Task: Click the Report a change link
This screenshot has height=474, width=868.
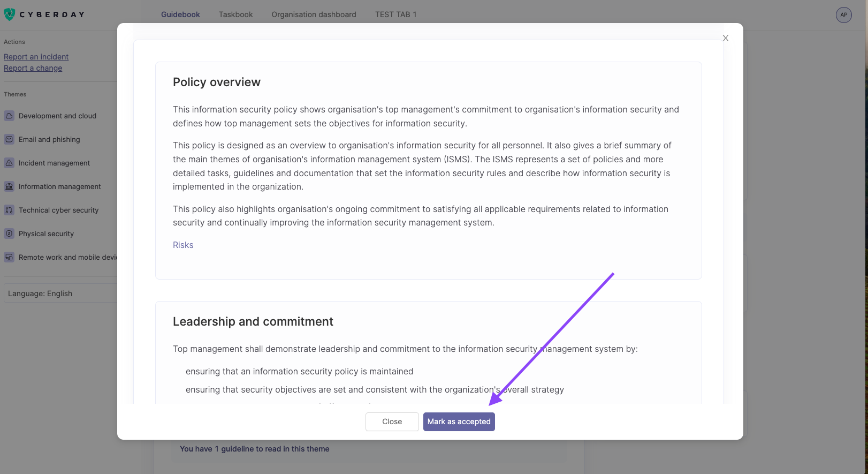Action: 33,68
